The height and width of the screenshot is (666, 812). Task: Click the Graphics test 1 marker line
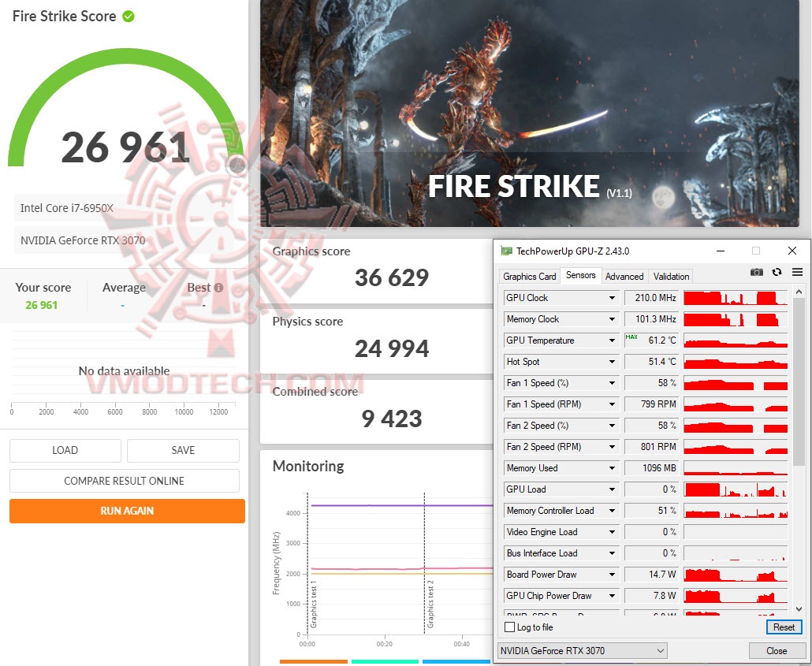click(307, 564)
